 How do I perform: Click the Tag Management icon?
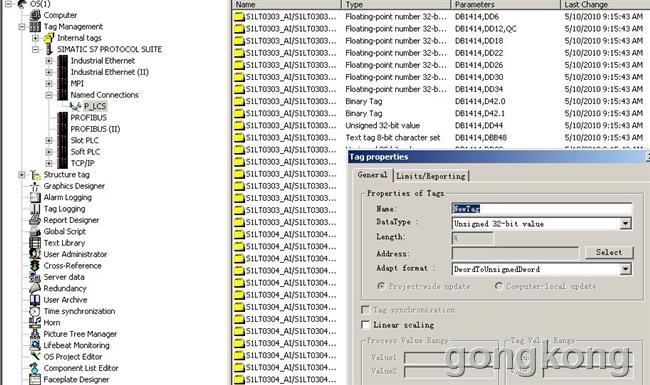35,27
